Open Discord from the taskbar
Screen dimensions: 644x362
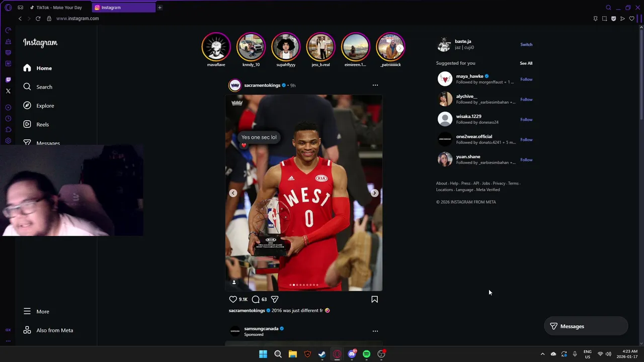click(x=352, y=354)
